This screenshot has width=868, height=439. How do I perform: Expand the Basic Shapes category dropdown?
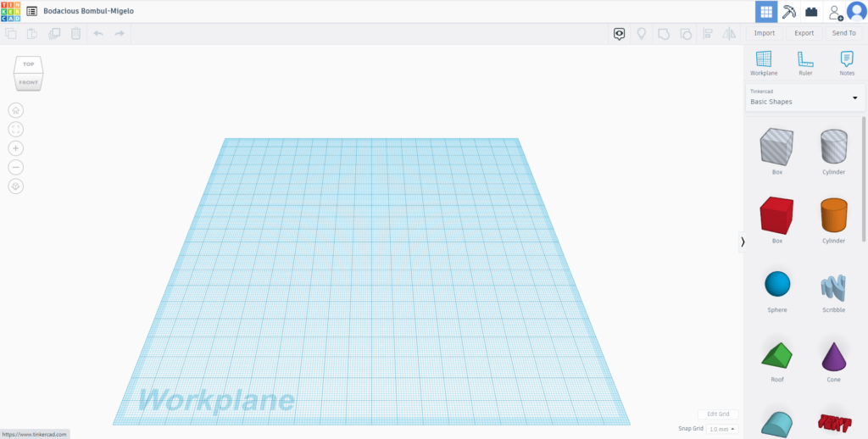854,98
